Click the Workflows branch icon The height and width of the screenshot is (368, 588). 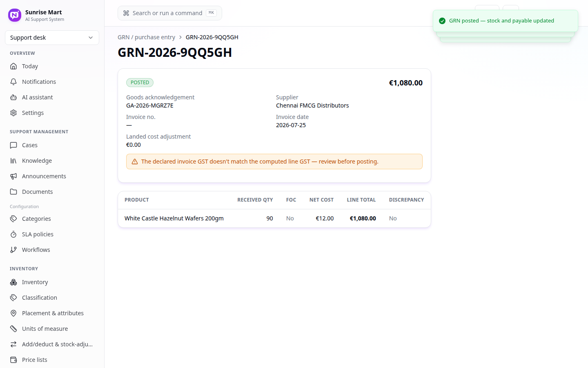coord(13,250)
